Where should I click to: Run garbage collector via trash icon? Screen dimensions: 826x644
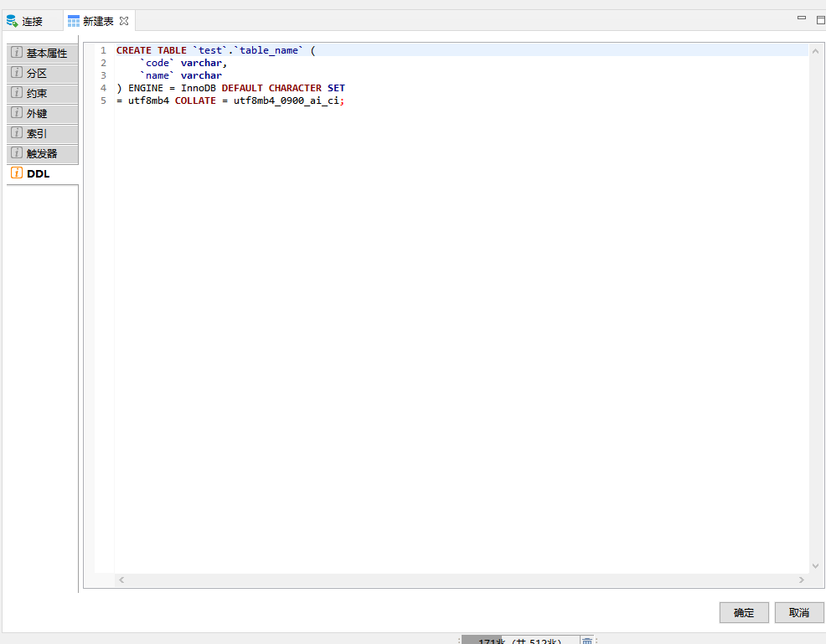(587, 641)
